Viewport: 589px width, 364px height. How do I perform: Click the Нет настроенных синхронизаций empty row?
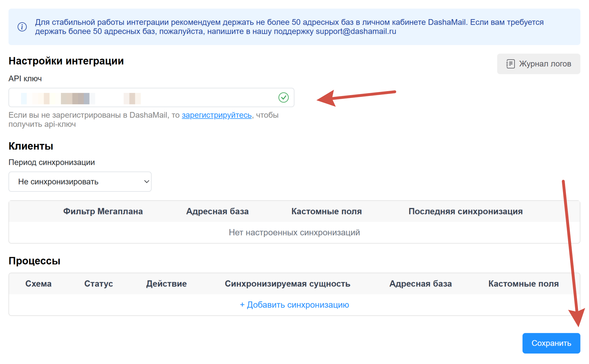point(294,232)
